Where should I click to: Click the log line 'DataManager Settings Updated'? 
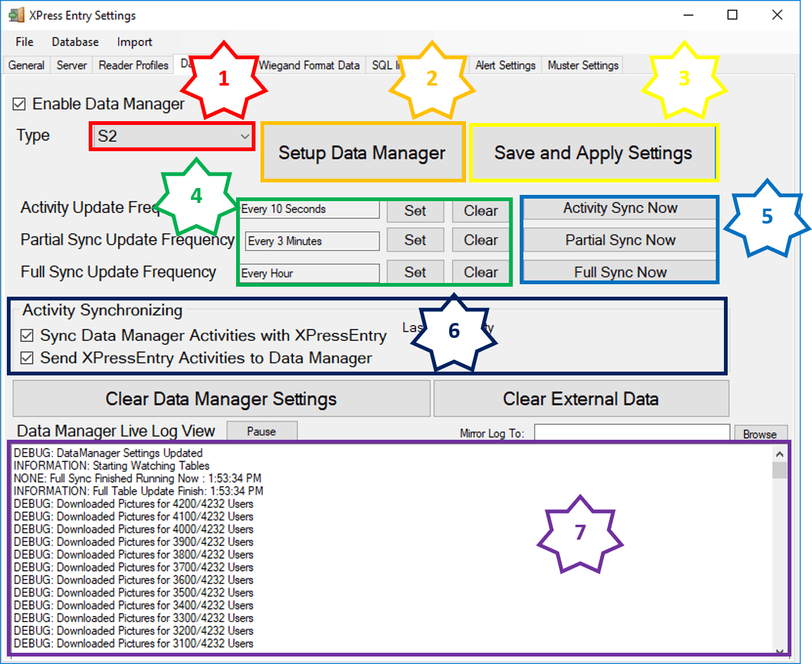click(108, 453)
